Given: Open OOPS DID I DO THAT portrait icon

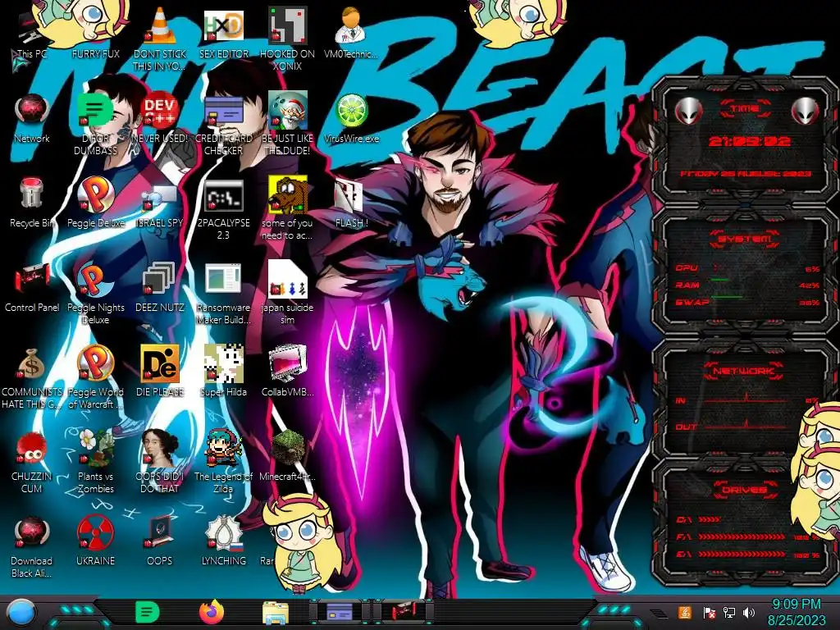Looking at the screenshot, I should point(160,448).
